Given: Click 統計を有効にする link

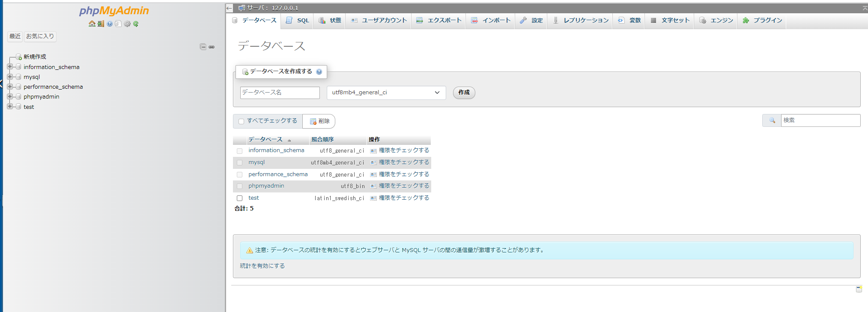Looking at the screenshot, I should (262, 266).
